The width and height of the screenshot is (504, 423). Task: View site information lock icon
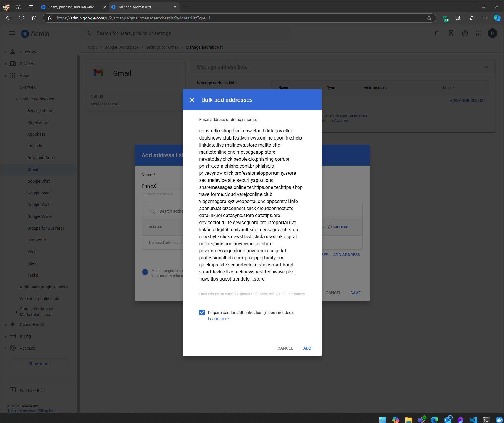tap(50, 18)
